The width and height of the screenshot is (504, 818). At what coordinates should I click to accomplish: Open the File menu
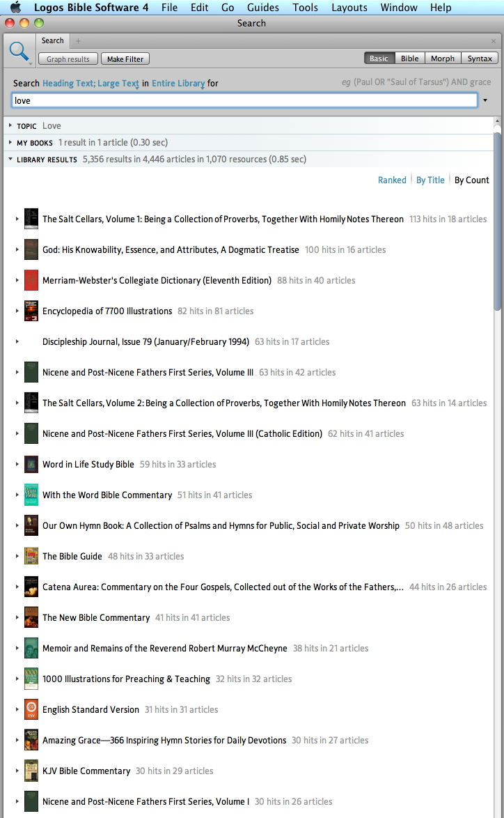169,7
